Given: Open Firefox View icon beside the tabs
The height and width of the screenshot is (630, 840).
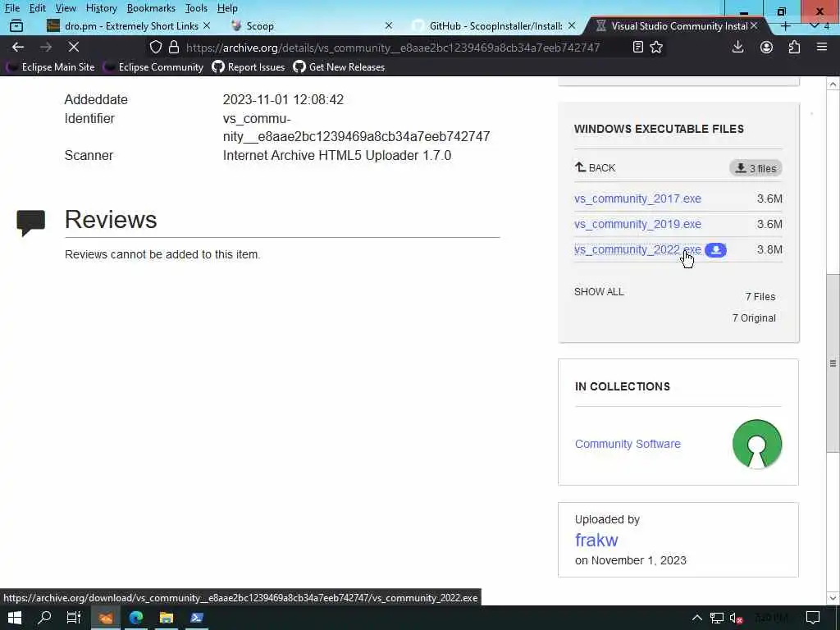Looking at the screenshot, I should pyautogui.click(x=16, y=25).
